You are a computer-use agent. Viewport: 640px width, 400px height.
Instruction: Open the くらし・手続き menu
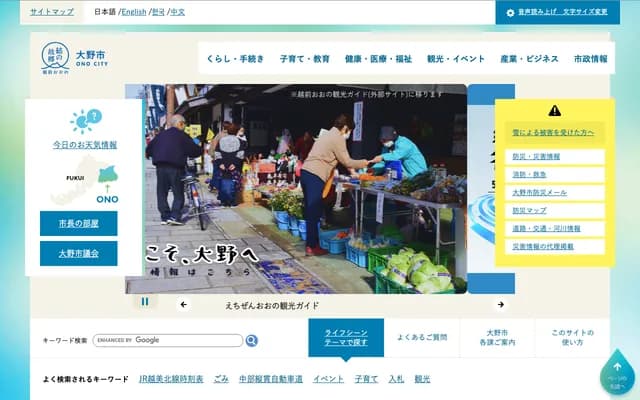(235, 60)
